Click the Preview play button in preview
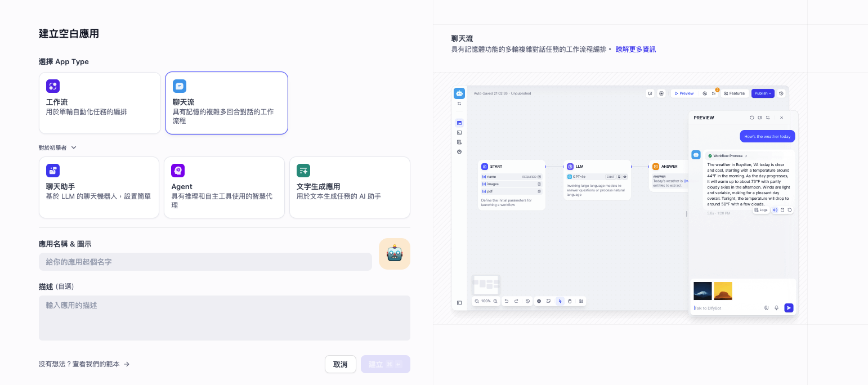 click(x=684, y=93)
